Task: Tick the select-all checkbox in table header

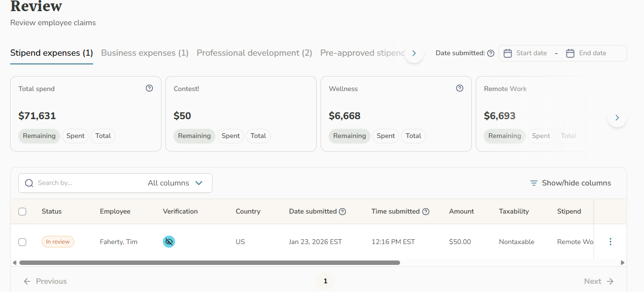Action: click(22, 212)
